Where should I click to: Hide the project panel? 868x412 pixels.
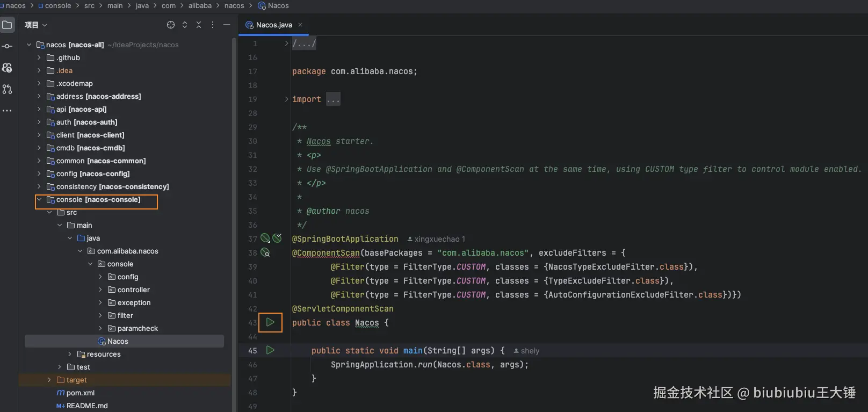[227, 25]
